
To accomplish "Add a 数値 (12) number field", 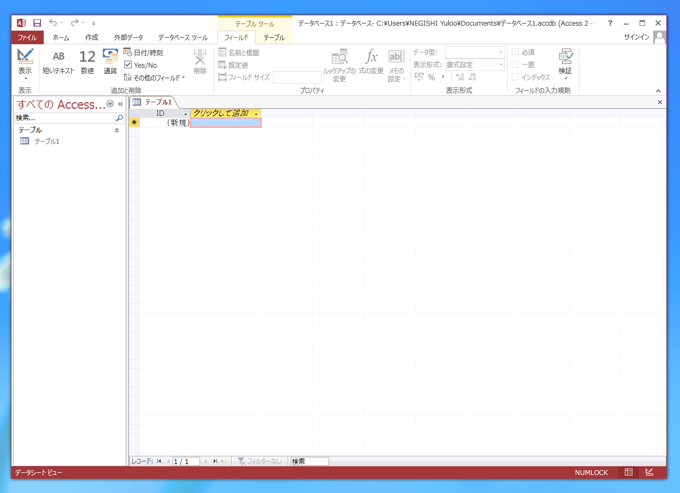I will 87,62.
